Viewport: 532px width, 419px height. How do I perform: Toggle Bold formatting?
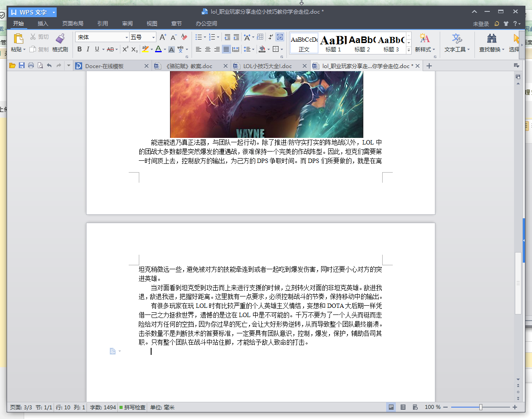[80, 49]
